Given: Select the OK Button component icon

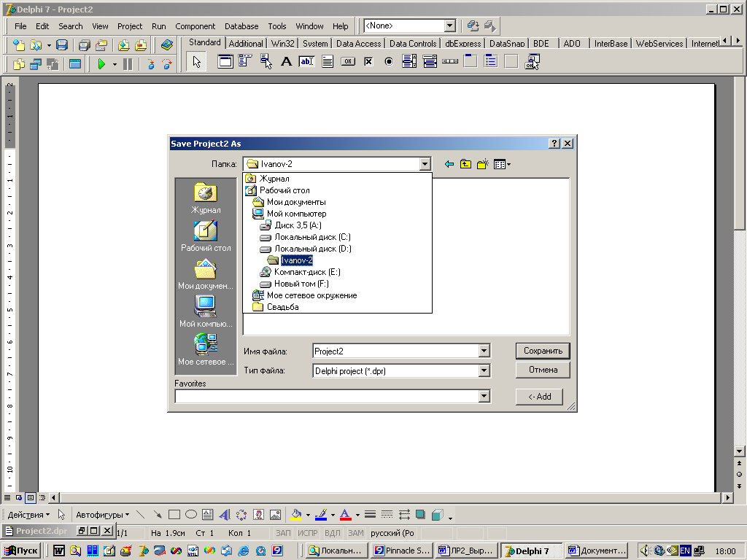Looking at the screenshot, I should tap(348, 61).
